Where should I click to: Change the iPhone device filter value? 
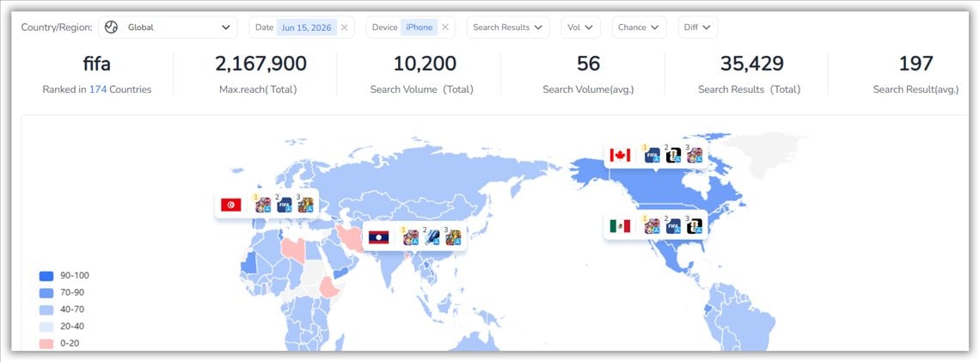420,28
